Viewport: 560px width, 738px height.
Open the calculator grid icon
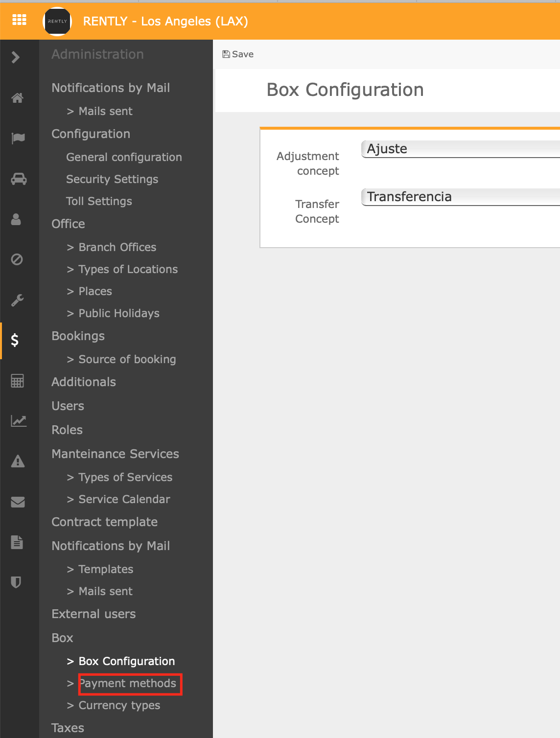pyautogui.click(x=18, y=381)
